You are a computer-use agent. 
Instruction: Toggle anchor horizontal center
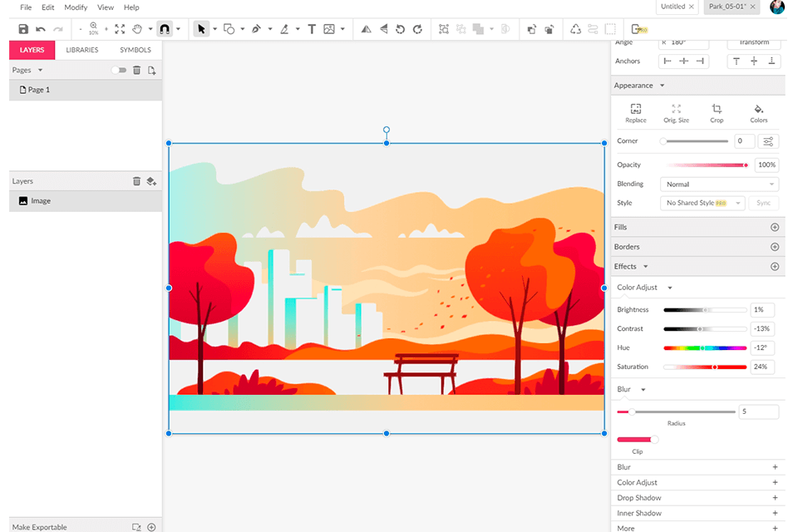684,61
